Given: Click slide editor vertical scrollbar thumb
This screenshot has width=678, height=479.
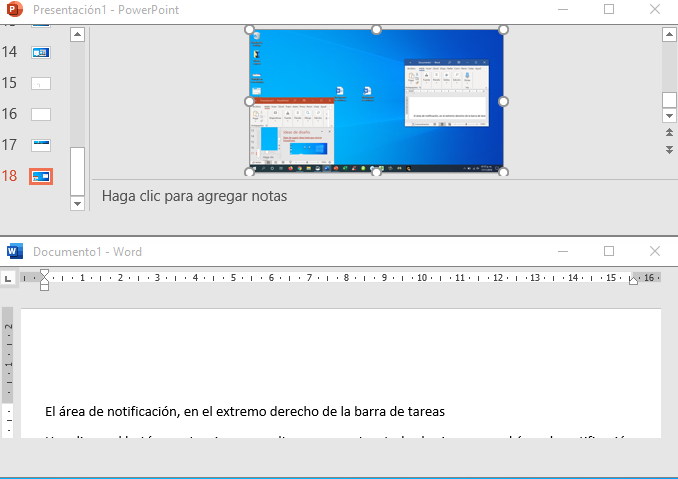Looking at the screenshot, I should pyautogui.click(x=669, y=100).
